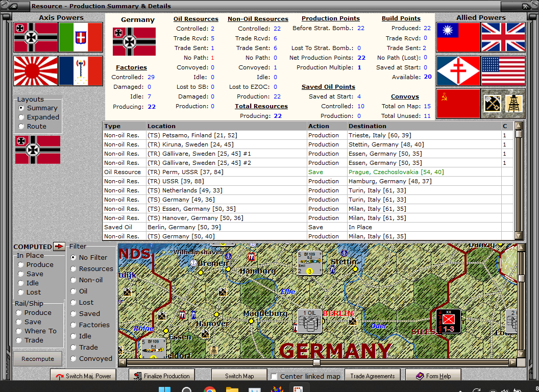Select the Italy flag under Axis Powers
This screenshot has height=392, width=539.
click(81, 37)
